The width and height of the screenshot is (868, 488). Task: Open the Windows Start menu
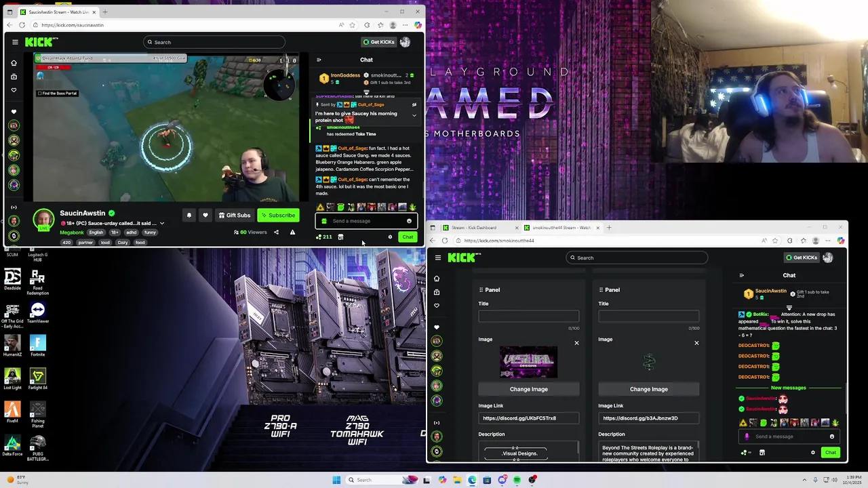point(336,480)
